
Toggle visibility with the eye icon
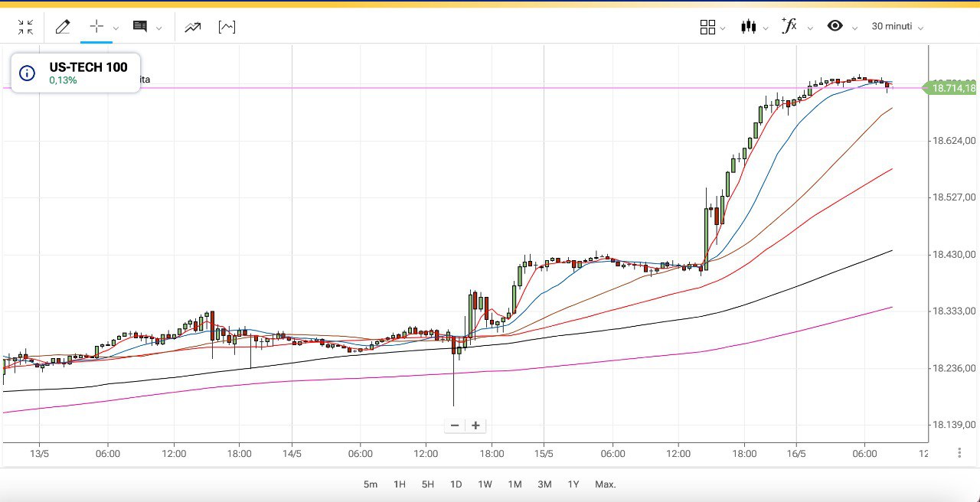[835, 26]
